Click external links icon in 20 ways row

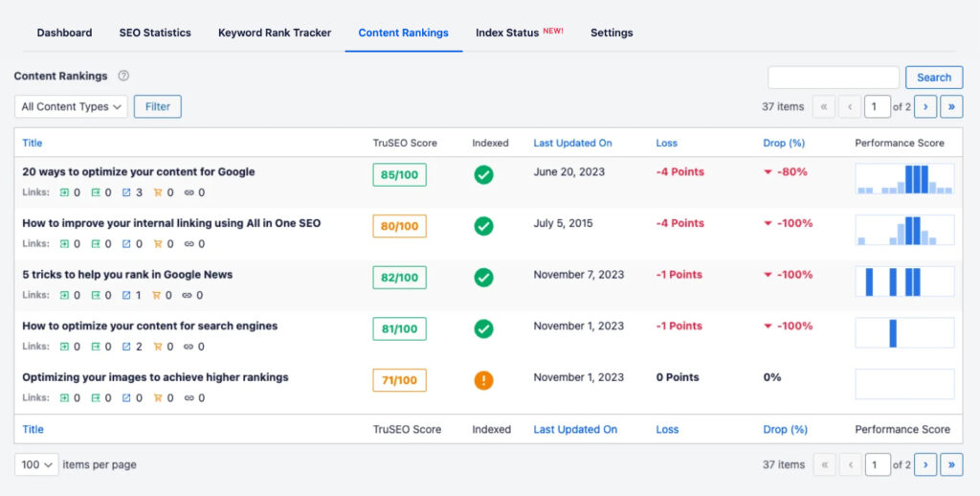(x=126, y=192)
